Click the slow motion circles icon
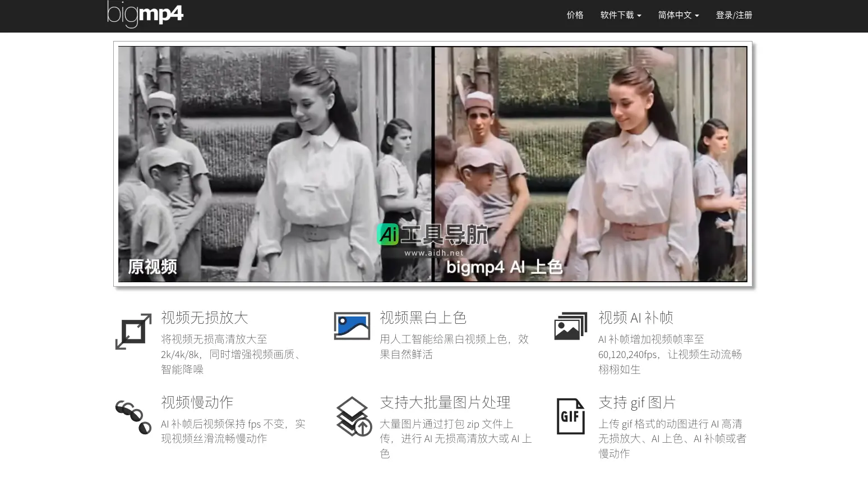Viewport: 868px width, 482px height. [x=133, y=417]
